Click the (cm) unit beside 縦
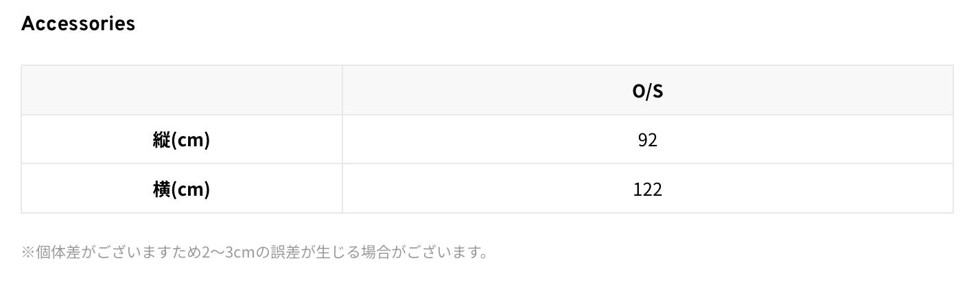The height and width of the screenshot is (283, 980). [189, 139]
